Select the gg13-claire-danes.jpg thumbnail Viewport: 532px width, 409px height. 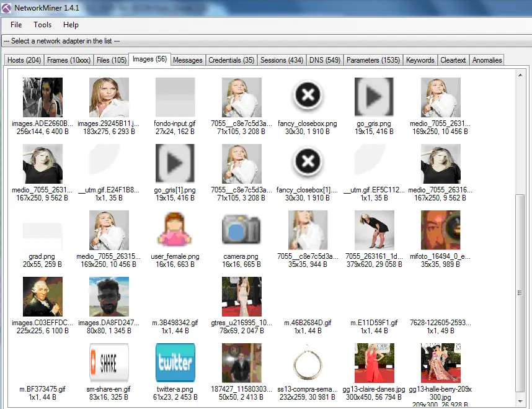(x=375, y=363)
